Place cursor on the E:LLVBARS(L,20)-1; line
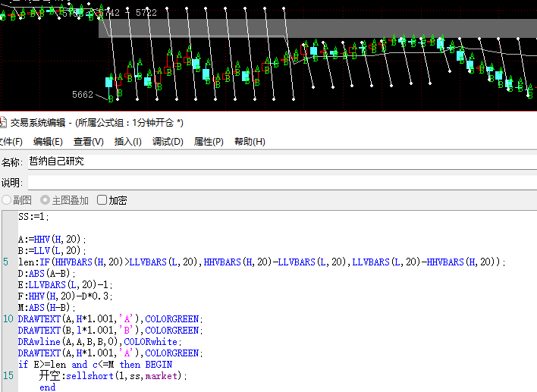The height and width of the screenshot is (392, 537). pos(65,285)
